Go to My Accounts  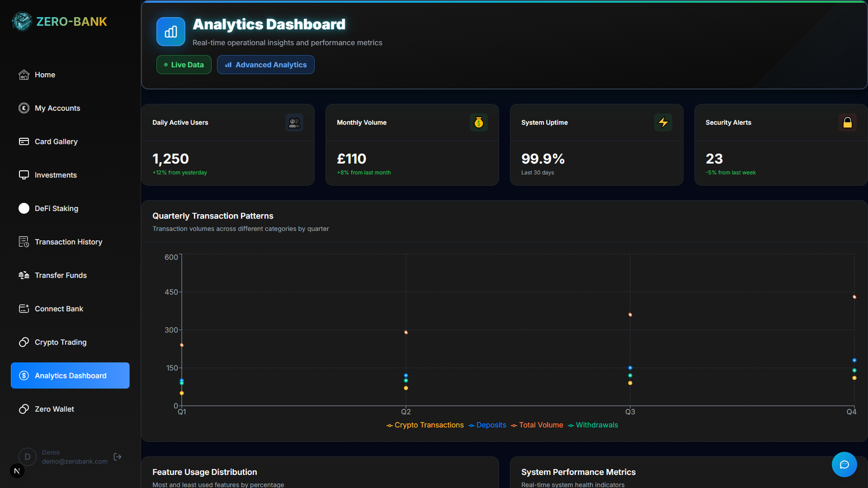[70, 108]
